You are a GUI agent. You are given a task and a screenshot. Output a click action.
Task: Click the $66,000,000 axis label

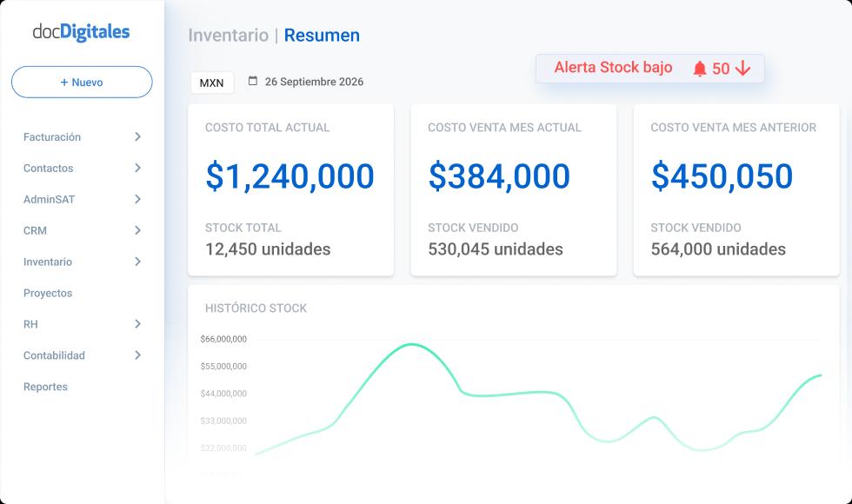point(223,339)
